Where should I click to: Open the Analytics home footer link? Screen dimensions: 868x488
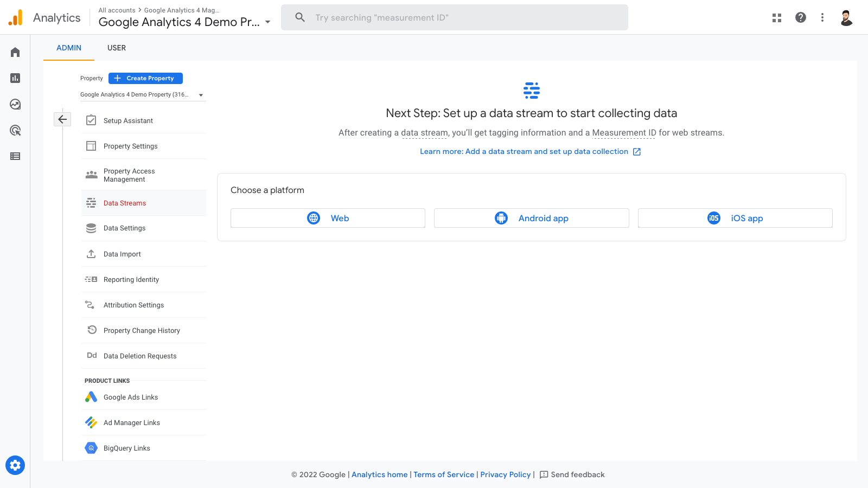380,474
